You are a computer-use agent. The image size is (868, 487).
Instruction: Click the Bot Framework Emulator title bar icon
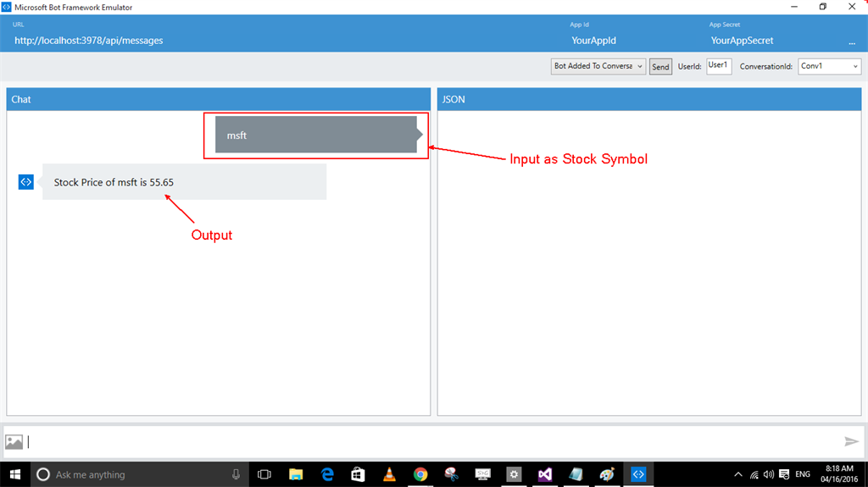pos(6,7)
